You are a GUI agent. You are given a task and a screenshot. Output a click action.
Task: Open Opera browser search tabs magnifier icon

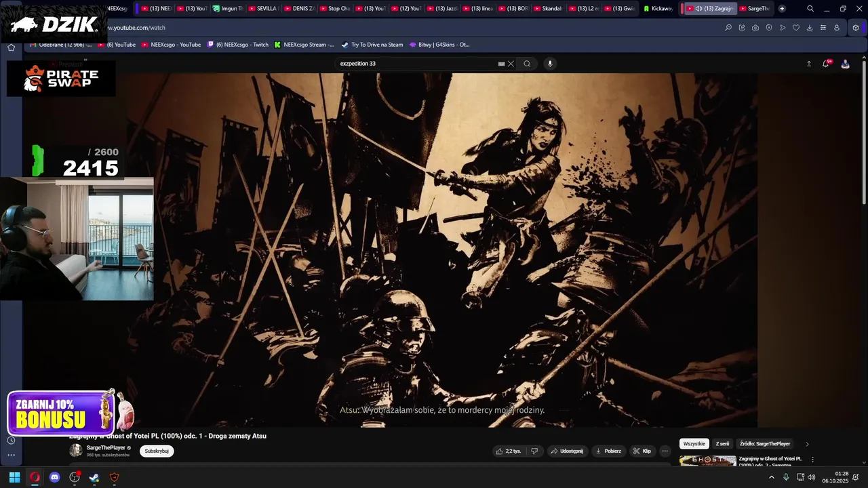tap(810, 9)
